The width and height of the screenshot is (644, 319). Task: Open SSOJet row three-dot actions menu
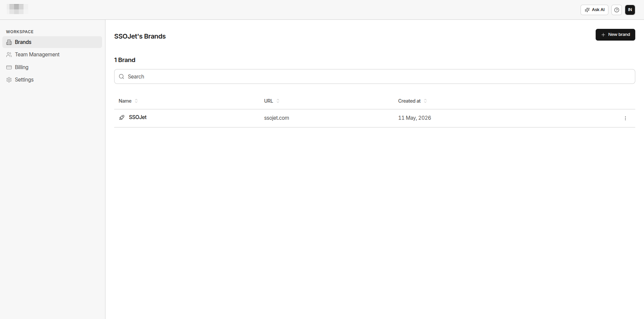point(625,118)
